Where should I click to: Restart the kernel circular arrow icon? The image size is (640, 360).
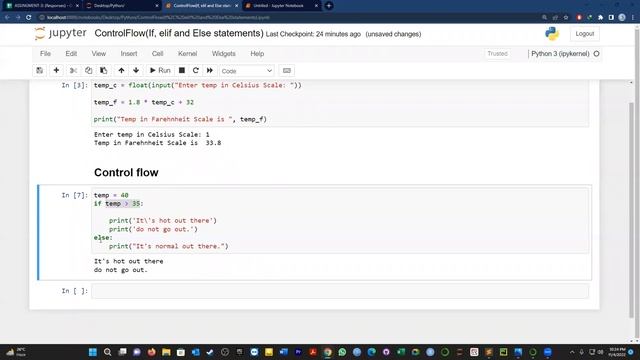point(196,71)
